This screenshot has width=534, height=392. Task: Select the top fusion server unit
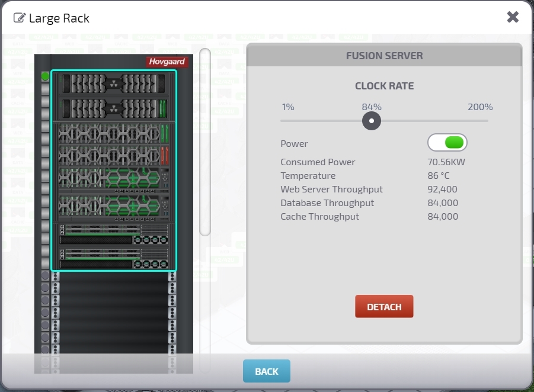[114, 83]
